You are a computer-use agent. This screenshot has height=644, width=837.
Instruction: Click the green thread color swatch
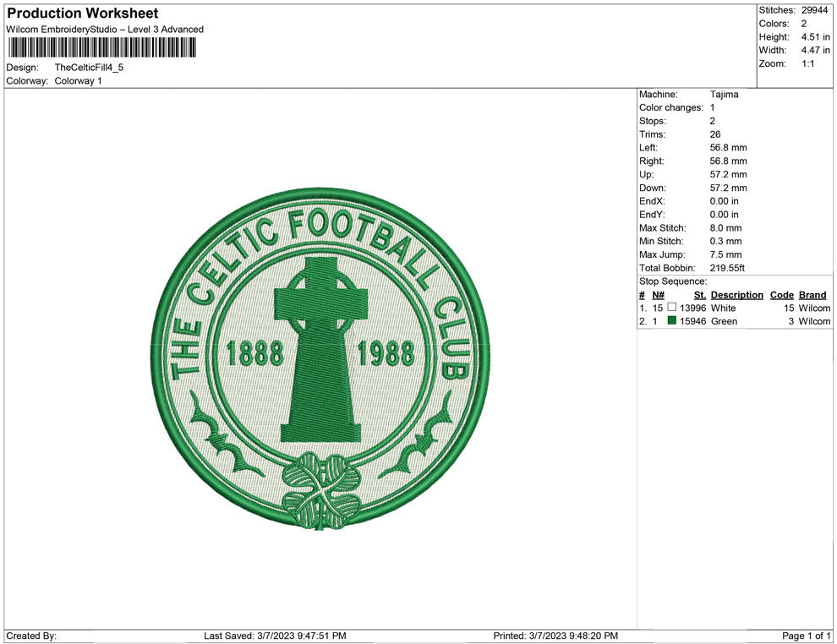(x=672, y=320)
